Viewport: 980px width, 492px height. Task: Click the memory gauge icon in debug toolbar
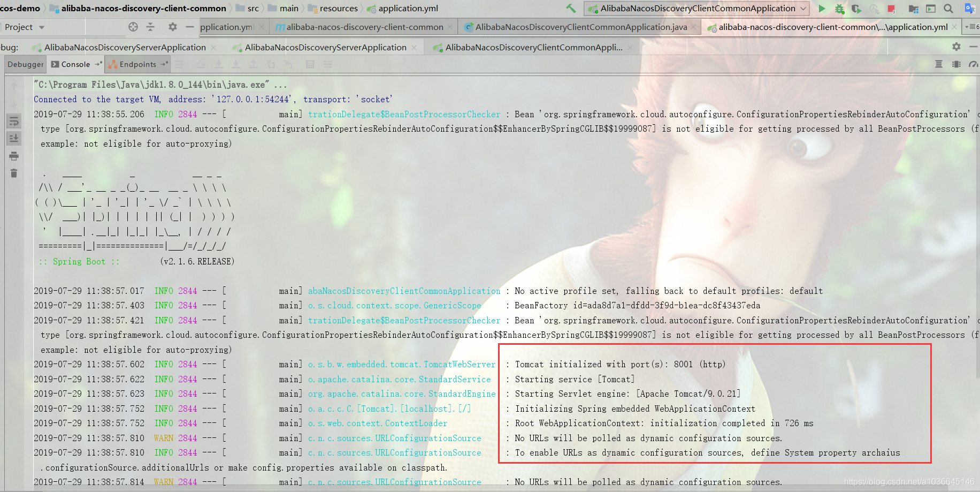coord(974,64)
